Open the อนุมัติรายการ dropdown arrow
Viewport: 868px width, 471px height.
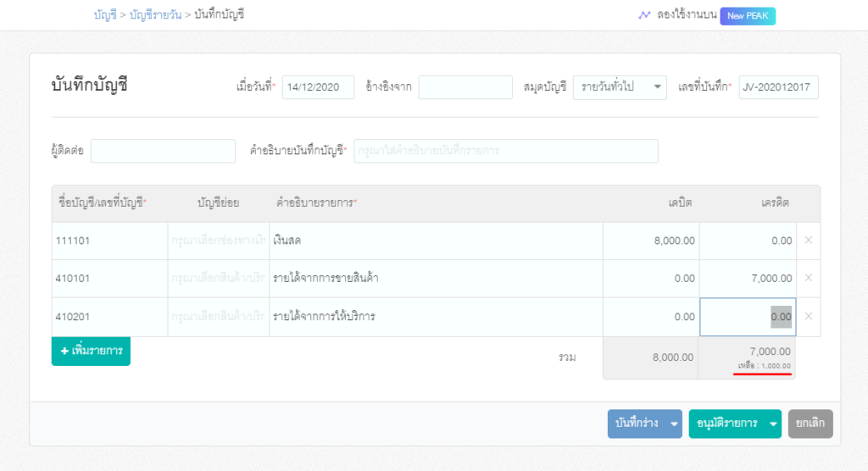point(773,424)
